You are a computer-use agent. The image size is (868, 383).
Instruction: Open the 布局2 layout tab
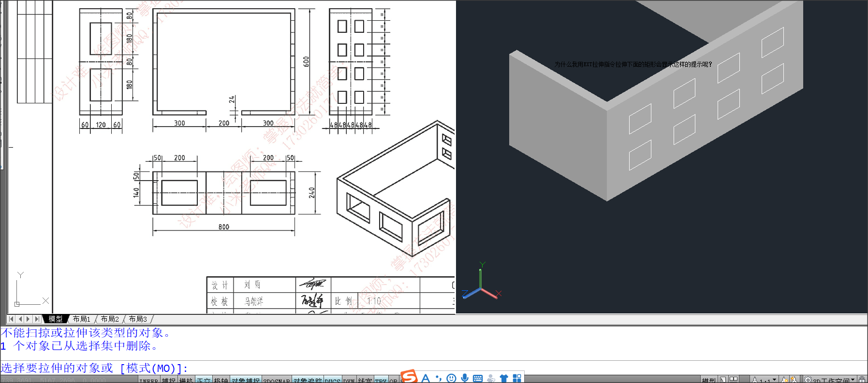click(110, 319)
